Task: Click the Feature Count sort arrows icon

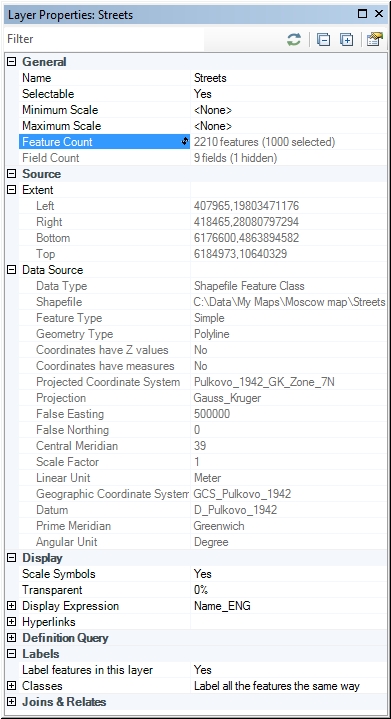Action: (185, 142)
